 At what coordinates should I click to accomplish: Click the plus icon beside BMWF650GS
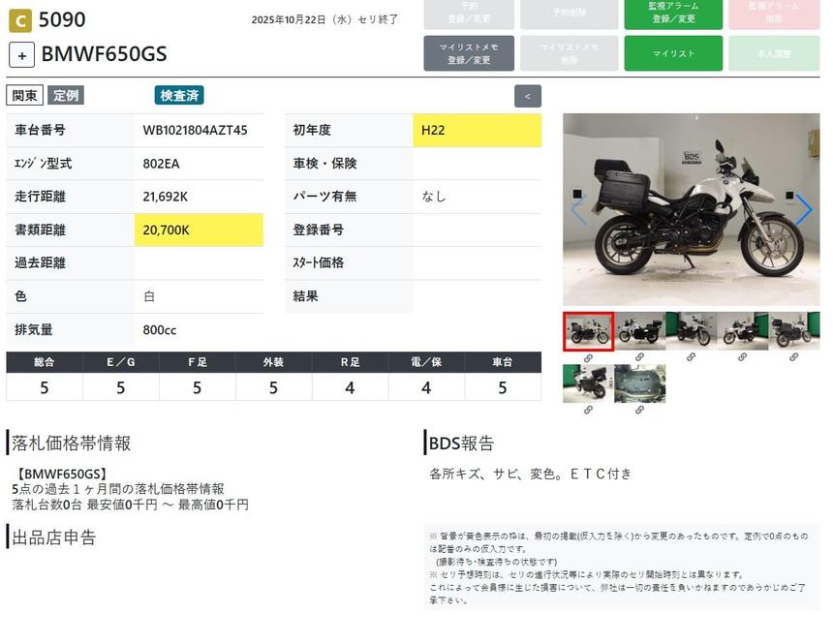coord(22,55)
